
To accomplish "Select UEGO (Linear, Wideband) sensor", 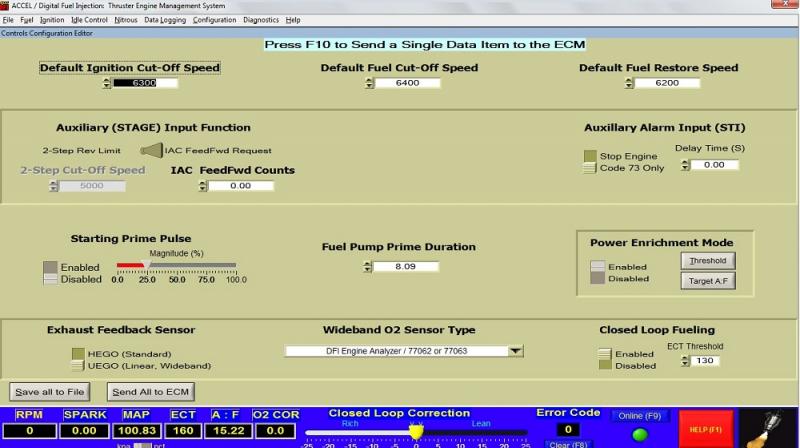I will point(78,366).
